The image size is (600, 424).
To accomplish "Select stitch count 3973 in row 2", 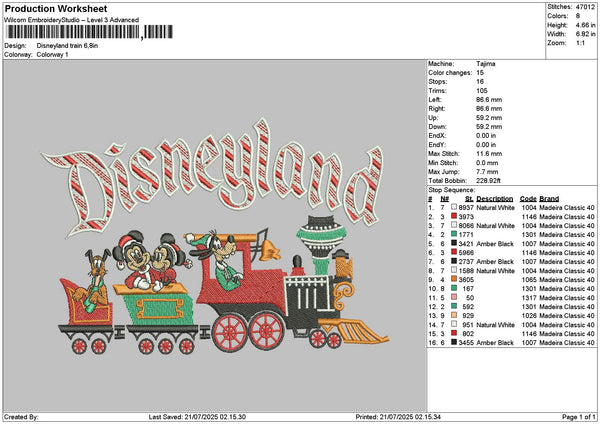I will pyautogui.click(x=466, y=217).
